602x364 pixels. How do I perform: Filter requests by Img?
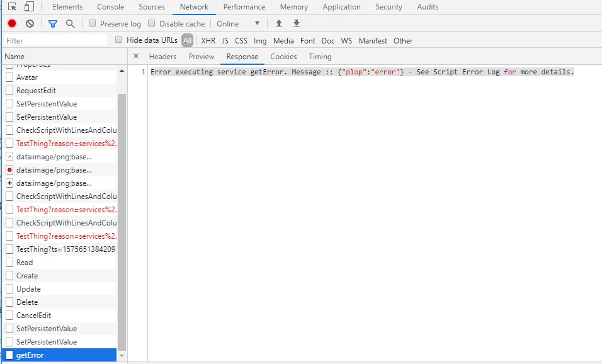[x=260, y=41]
